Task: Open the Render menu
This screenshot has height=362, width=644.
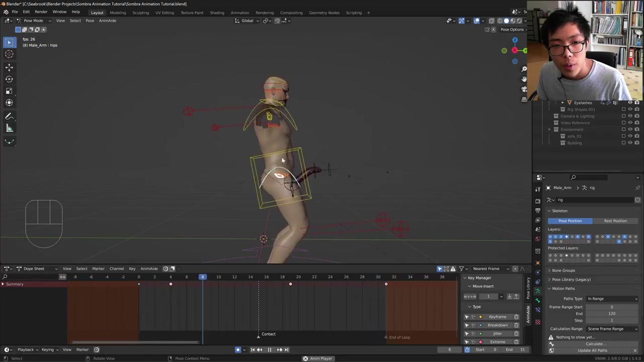Action: (41, 12)
